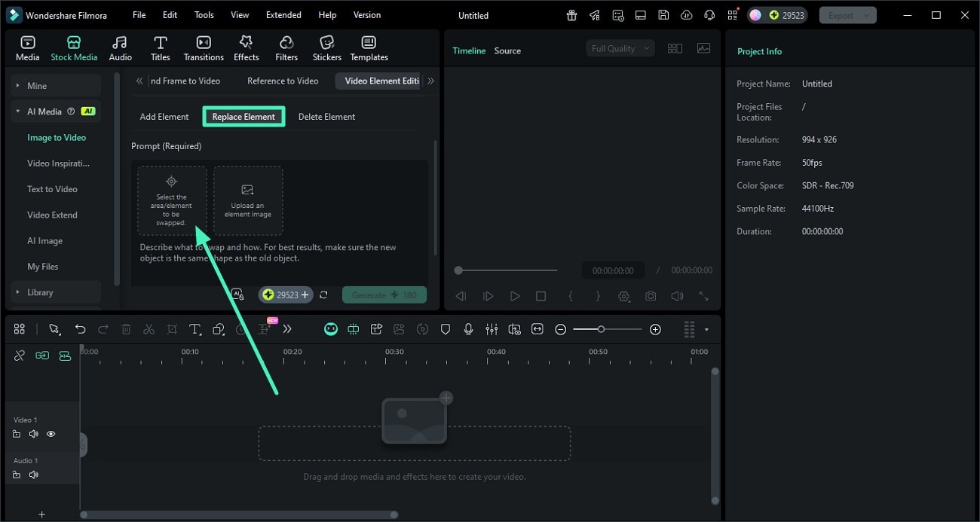This screenshot has height=522, width=980.
Task: Click Upload an element image box
Action: (x=248, y=201)
